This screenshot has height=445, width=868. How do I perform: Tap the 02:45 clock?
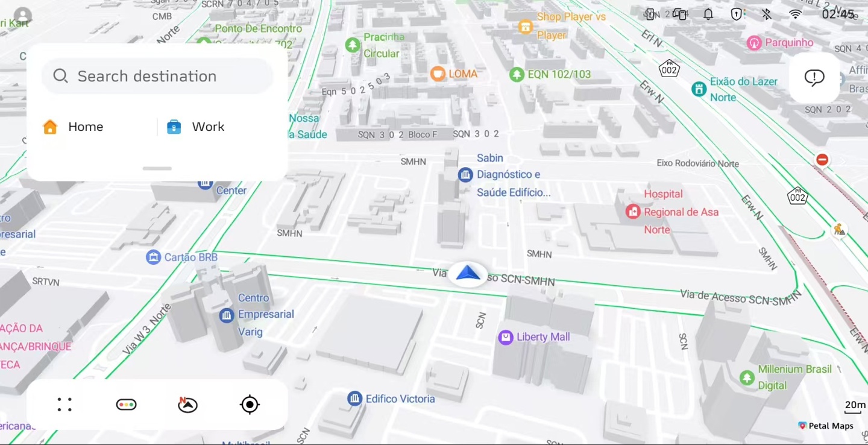pyautogui.click(x=838, y=14)
